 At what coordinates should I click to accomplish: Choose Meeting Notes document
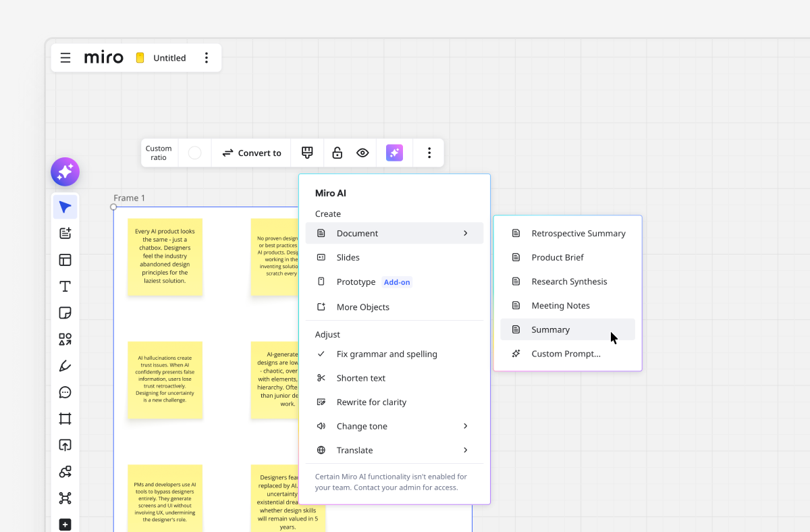tap(568, 305)
